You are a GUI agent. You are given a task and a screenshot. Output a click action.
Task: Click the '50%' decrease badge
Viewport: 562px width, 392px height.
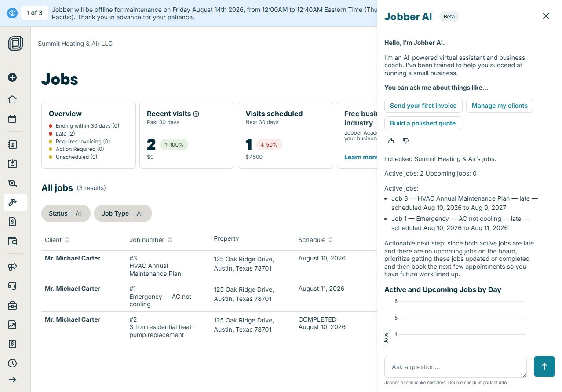coord(269,145)
